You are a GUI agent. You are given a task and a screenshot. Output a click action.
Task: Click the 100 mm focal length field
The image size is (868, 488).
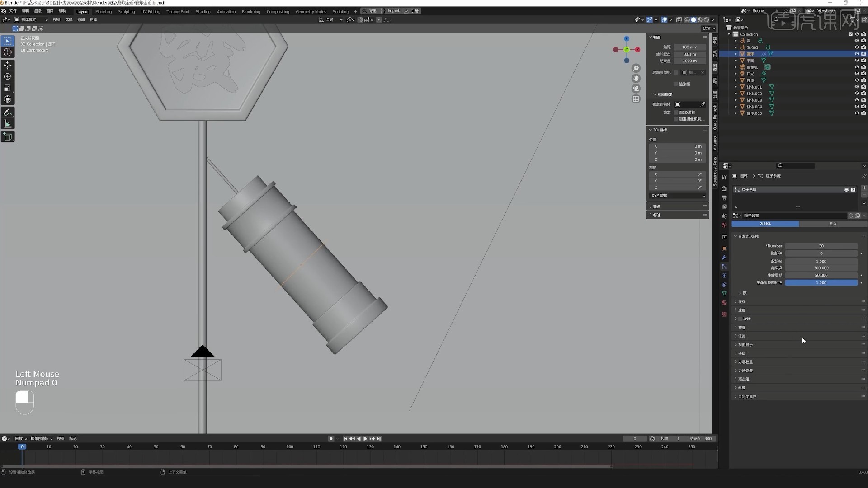coord(689,47)
